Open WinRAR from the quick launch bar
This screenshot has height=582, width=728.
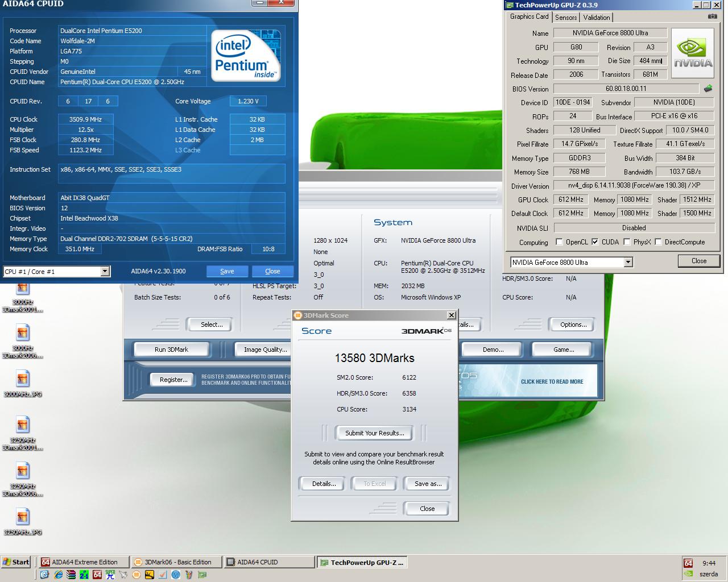point(71,575)
